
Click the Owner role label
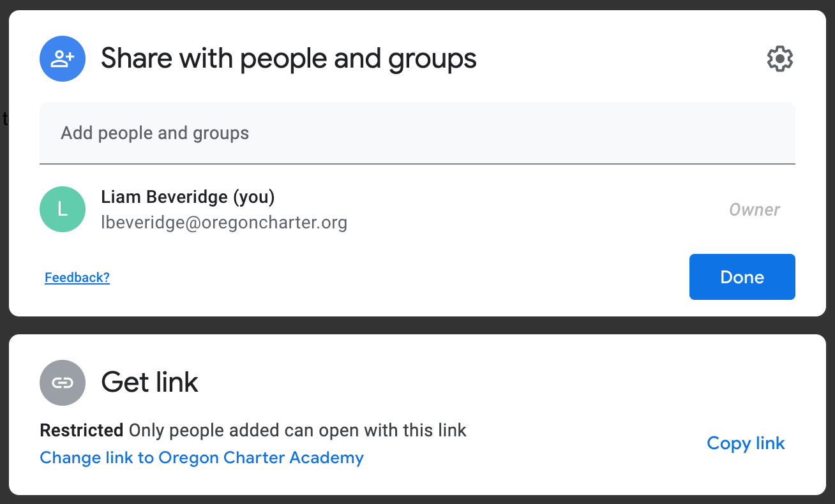(x=755, y=210)
